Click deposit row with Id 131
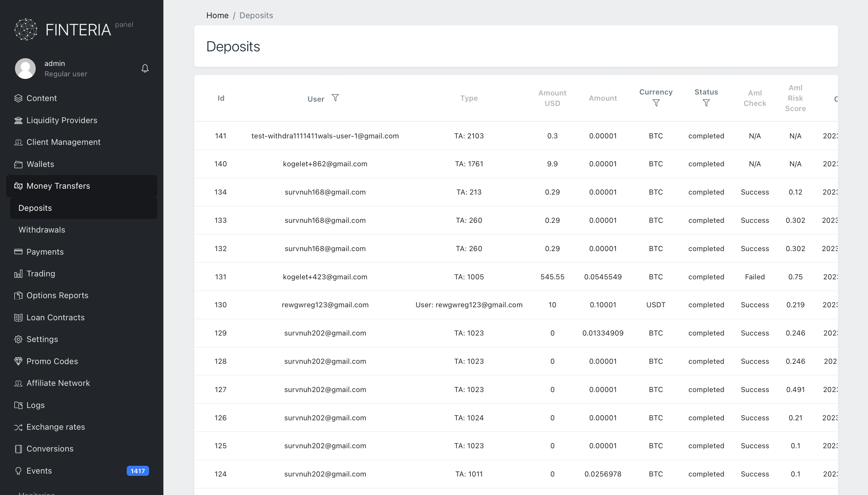The image size is (868, 495). (x=220, y=277)
